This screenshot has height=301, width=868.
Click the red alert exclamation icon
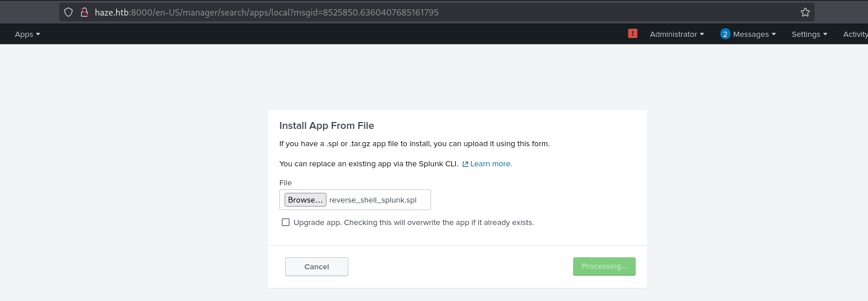coord(633,34)
